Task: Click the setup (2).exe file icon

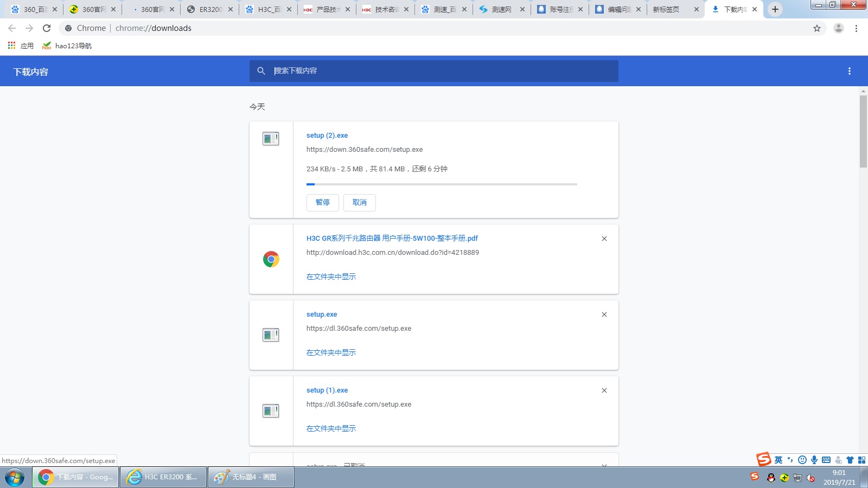Action: coord(271,139)
